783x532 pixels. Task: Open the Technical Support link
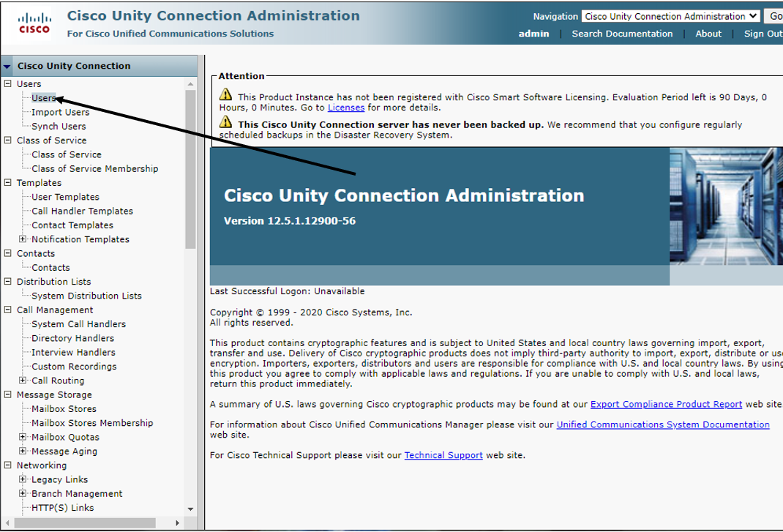tap(443, 455)
